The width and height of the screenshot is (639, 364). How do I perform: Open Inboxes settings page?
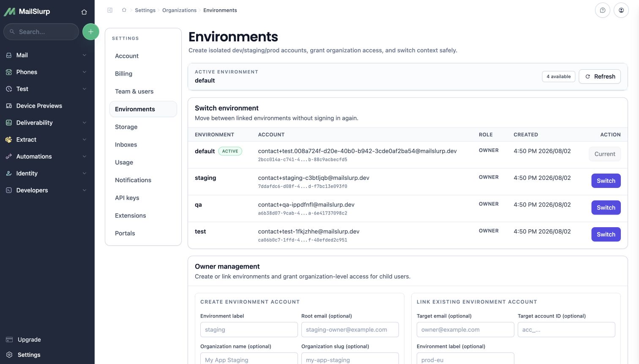(x=143, y=144)
